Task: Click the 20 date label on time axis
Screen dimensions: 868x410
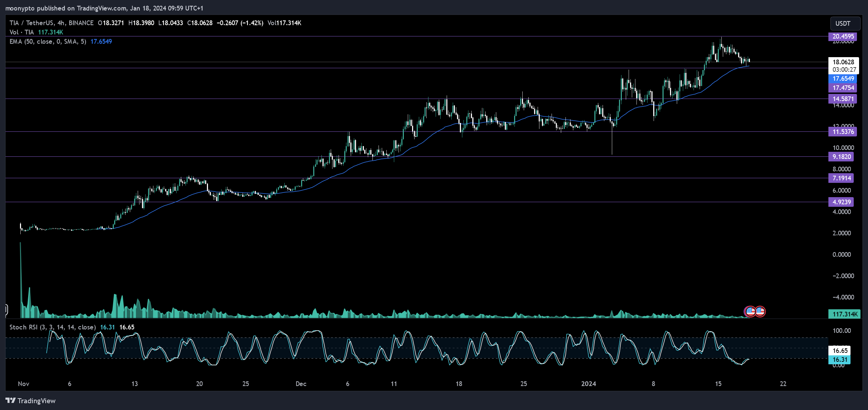Action: coord(199,384)
